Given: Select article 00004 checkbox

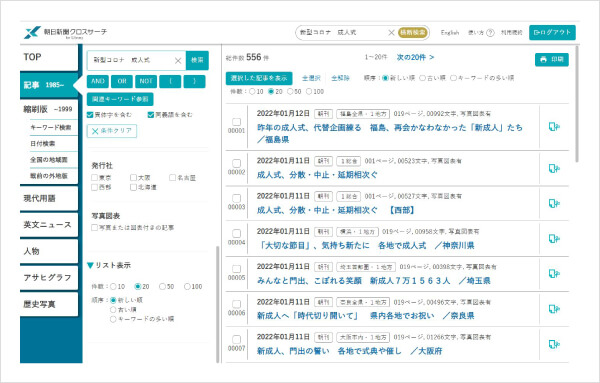Looking at the screenshot, I should [x=236, y=233].
